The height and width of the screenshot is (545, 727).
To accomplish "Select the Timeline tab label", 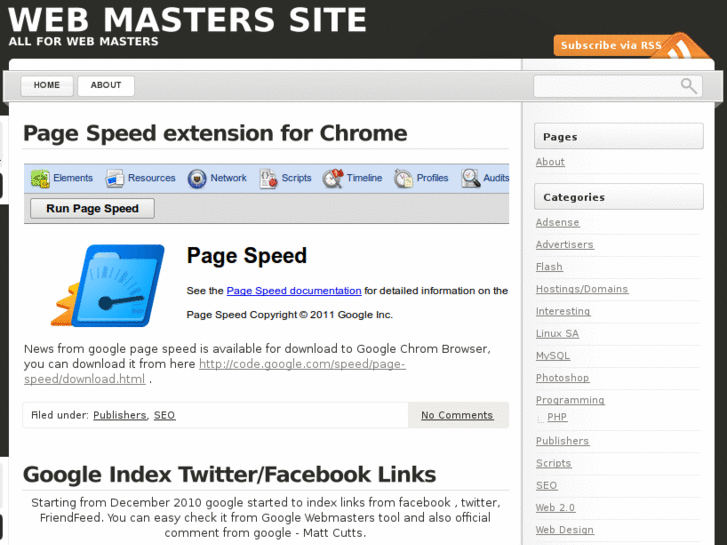I will pyautogui.click(x=364, y=178).
